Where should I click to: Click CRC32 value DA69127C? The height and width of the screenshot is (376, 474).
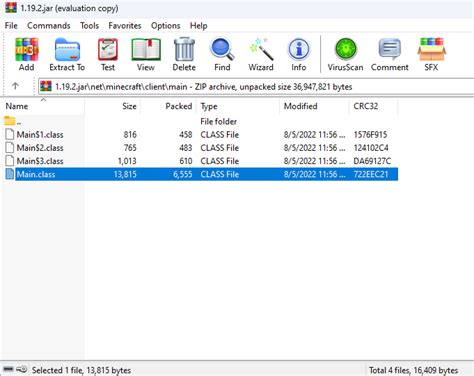372,161
